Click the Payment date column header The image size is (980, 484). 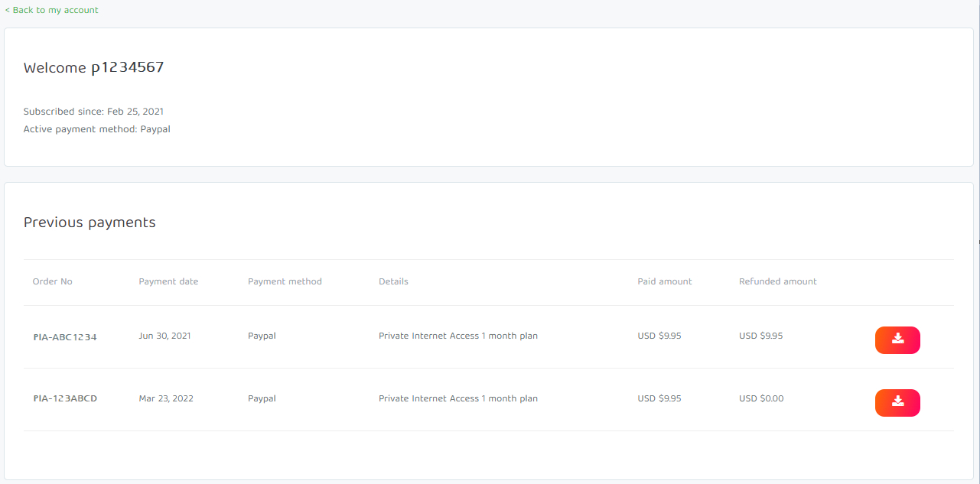pyautogui.click(x=168, y=281)
